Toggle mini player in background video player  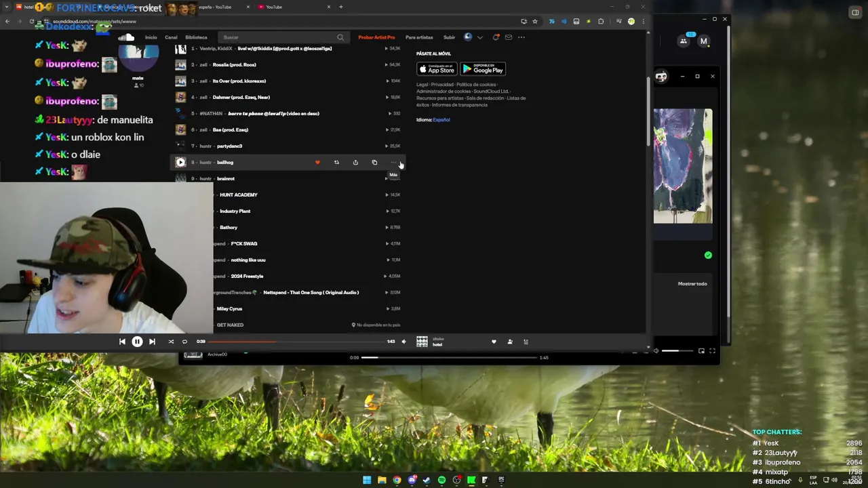click(701, 350)
